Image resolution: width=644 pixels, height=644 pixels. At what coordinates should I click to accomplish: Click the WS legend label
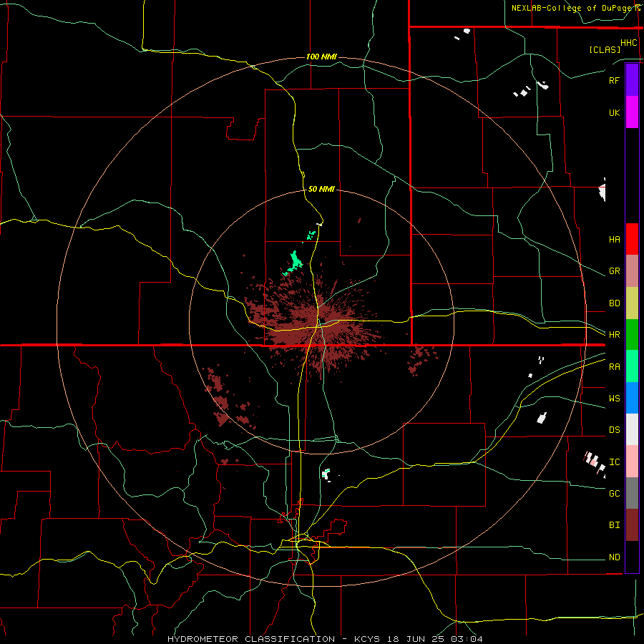tap(614, 398)
